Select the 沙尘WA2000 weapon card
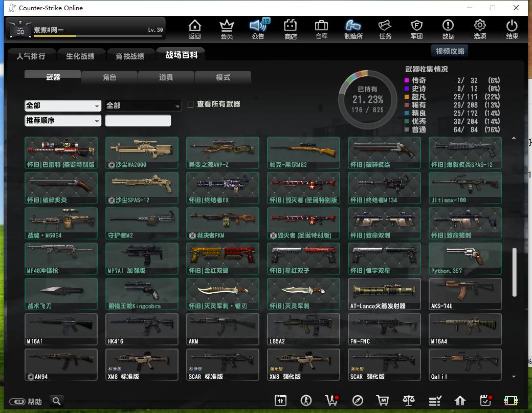The image size is (532, 413). coord(142,153)
